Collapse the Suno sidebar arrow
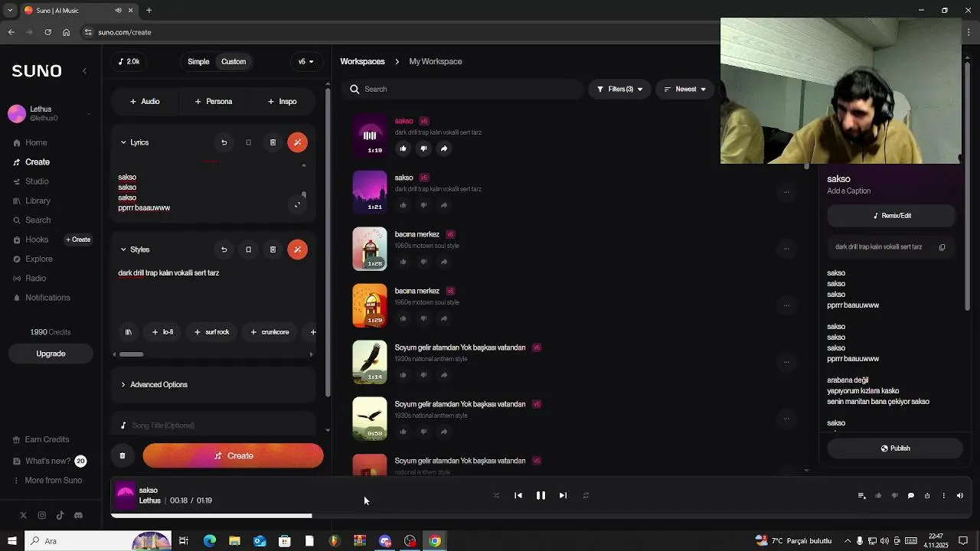 click(x=84, y=71)
